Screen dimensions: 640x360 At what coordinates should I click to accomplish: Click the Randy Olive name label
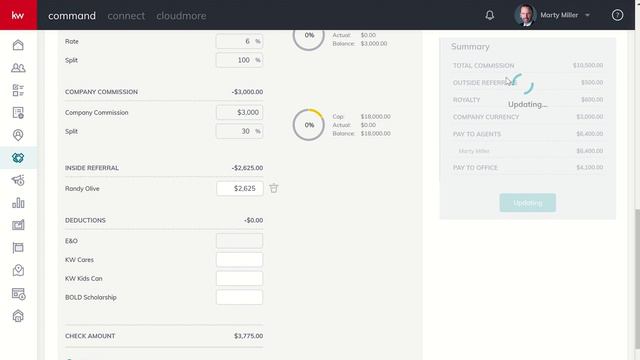point(82,189)
